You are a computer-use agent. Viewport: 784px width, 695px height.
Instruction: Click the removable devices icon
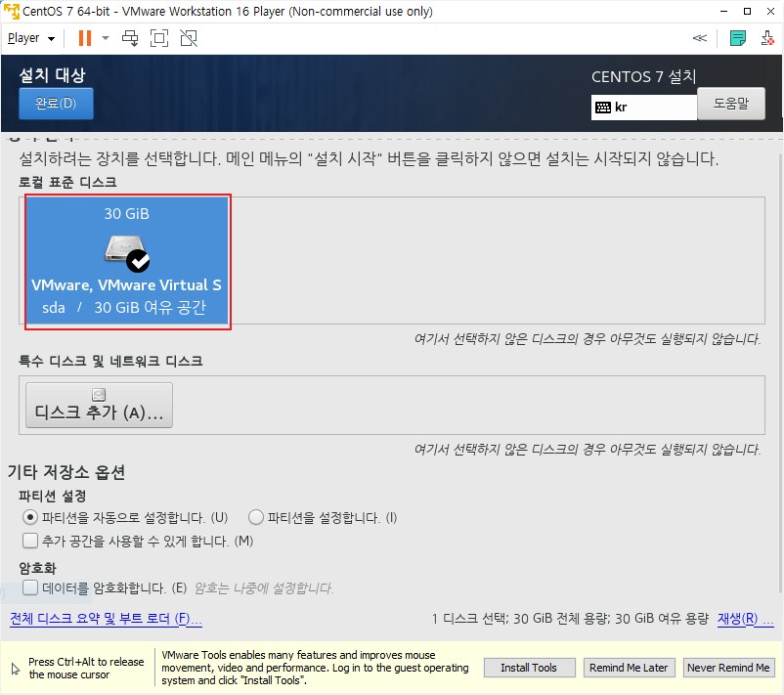pos(766,38)
